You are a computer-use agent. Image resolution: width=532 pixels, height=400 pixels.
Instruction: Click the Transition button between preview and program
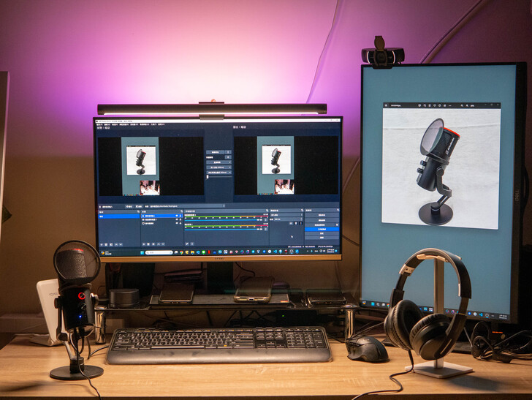point(215,152)
